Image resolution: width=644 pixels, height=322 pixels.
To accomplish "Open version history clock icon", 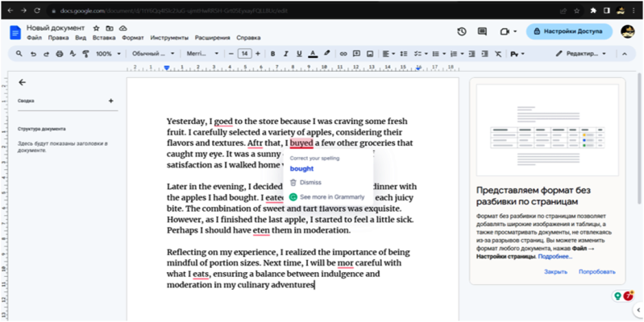I will [x=461, y=31].
